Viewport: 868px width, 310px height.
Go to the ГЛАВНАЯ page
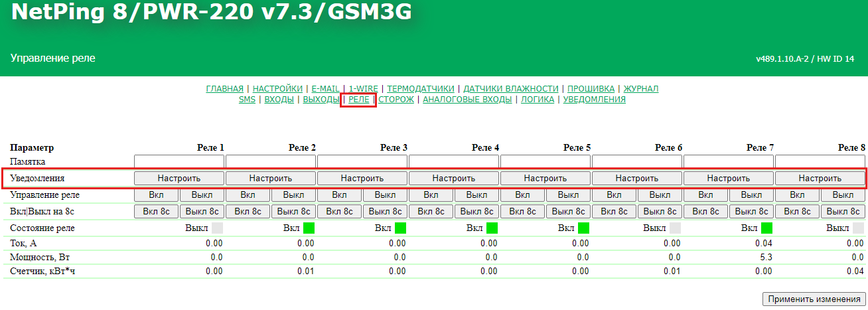coord(224,88)
